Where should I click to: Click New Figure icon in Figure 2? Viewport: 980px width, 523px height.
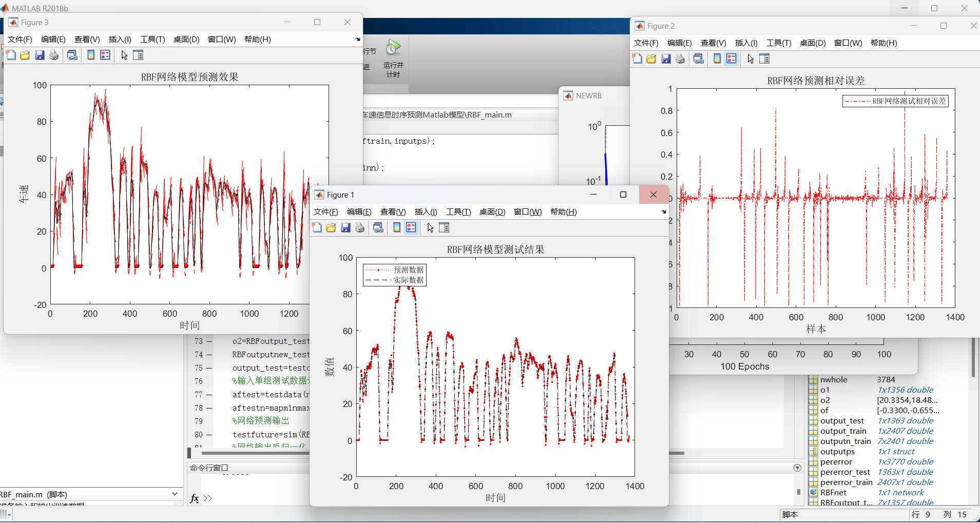[x=637, y=59]
